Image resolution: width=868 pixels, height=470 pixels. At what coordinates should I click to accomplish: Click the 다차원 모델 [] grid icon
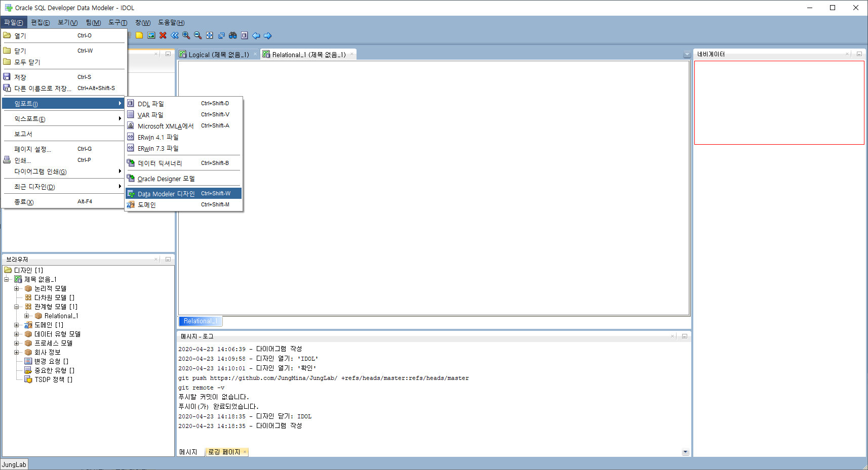click(x=28, y=297)
